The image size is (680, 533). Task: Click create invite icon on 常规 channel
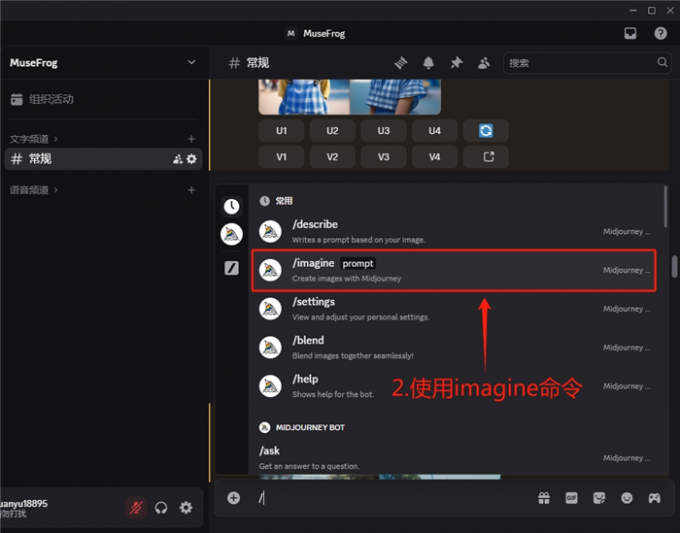[177, 159]
